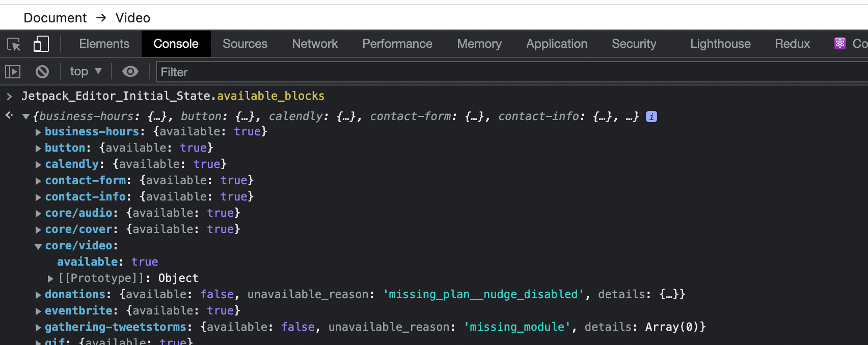Expand the [[Prototype]] Object row

[x=50, y=278]
